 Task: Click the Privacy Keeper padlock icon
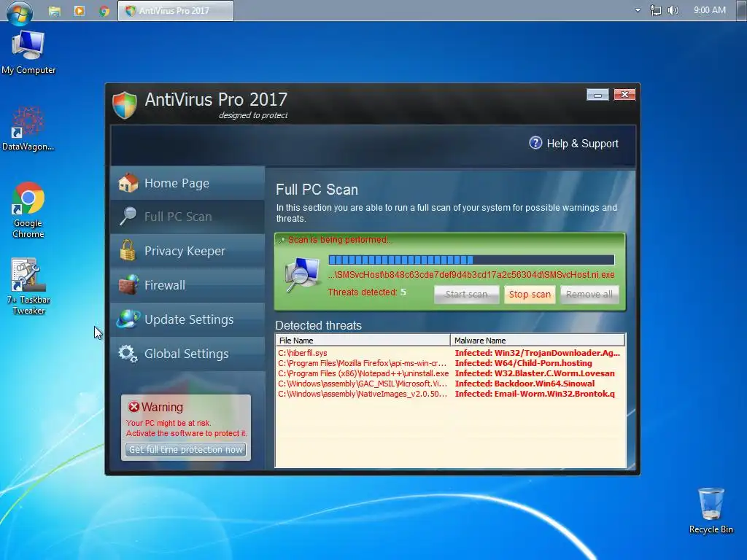[x=128, y=250]
